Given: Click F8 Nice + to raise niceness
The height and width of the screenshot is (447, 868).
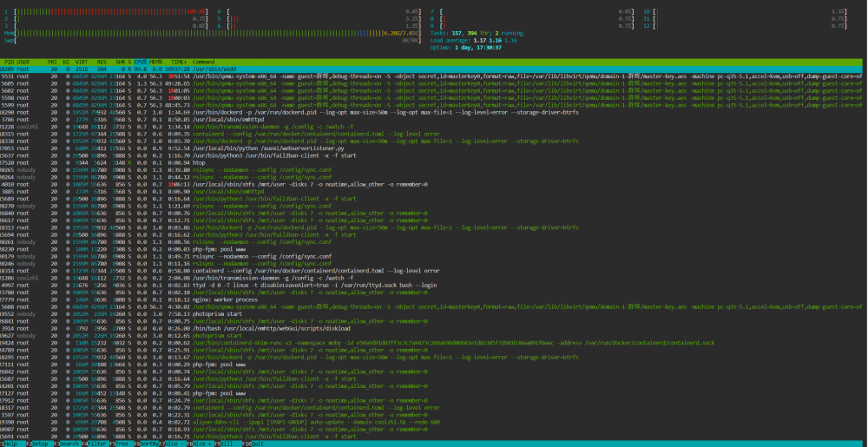Looking at the screenshot, I should tap(201, 444).
